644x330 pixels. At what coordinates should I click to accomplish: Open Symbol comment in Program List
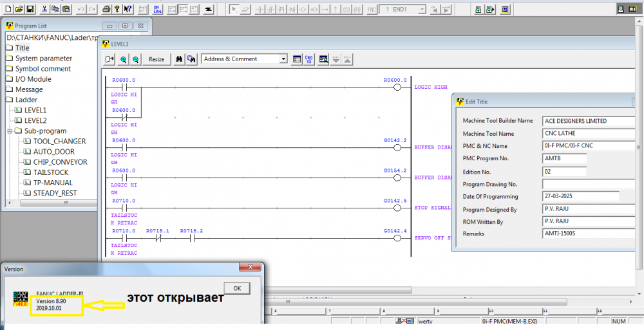click(x=43, y=69)
